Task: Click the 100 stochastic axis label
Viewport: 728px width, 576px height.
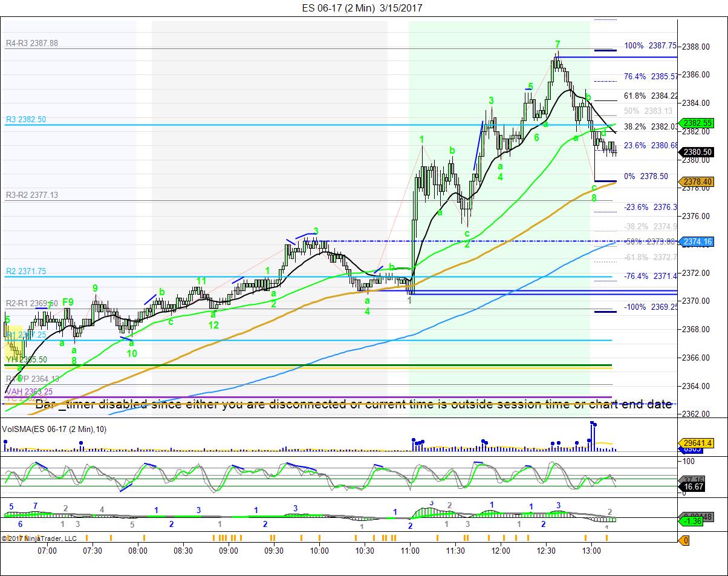Action: (689, 462)
